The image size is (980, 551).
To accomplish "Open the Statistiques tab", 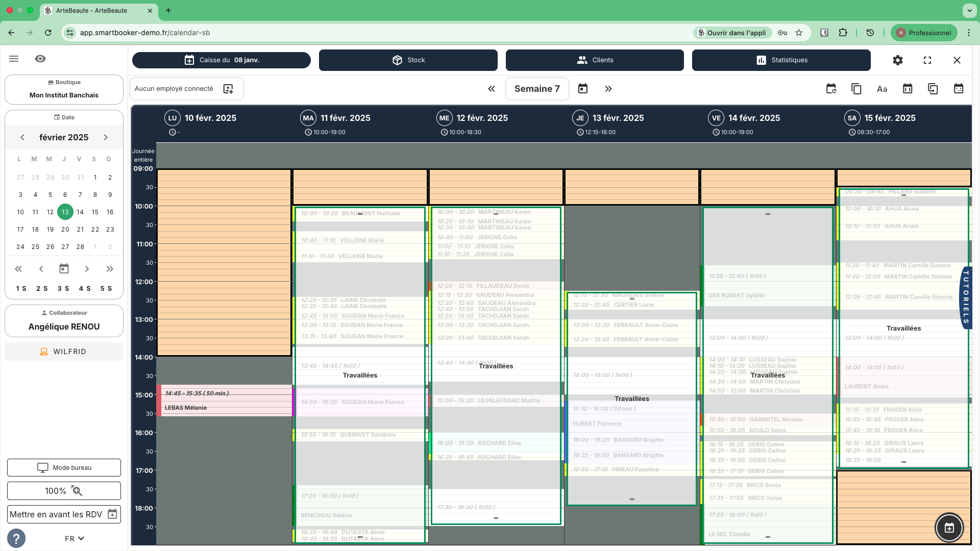I will coord(781,60).
